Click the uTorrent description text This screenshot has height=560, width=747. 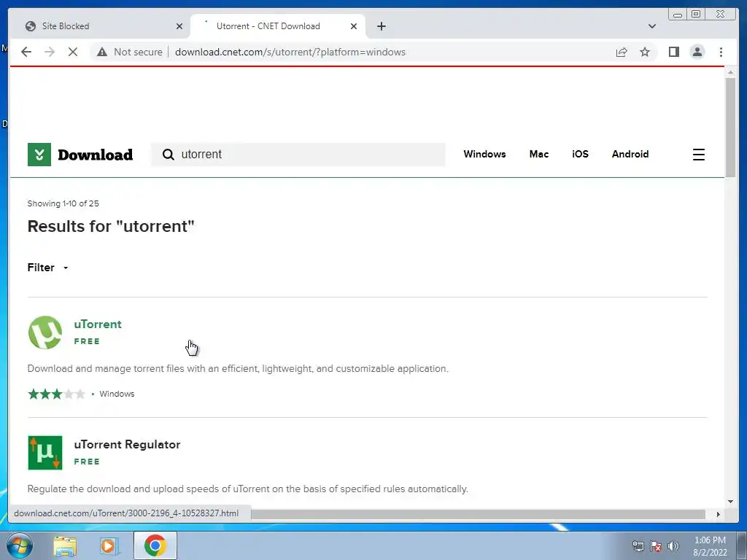pos(238,368)
